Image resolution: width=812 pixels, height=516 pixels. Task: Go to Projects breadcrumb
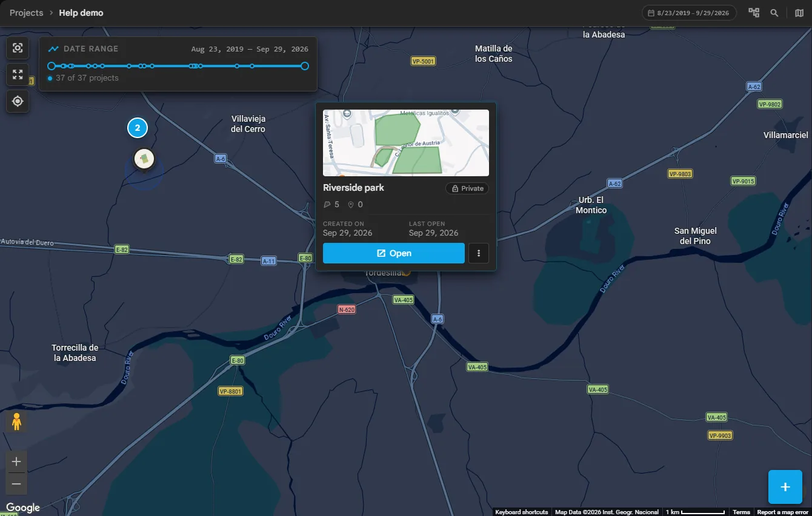coord(27,13)
